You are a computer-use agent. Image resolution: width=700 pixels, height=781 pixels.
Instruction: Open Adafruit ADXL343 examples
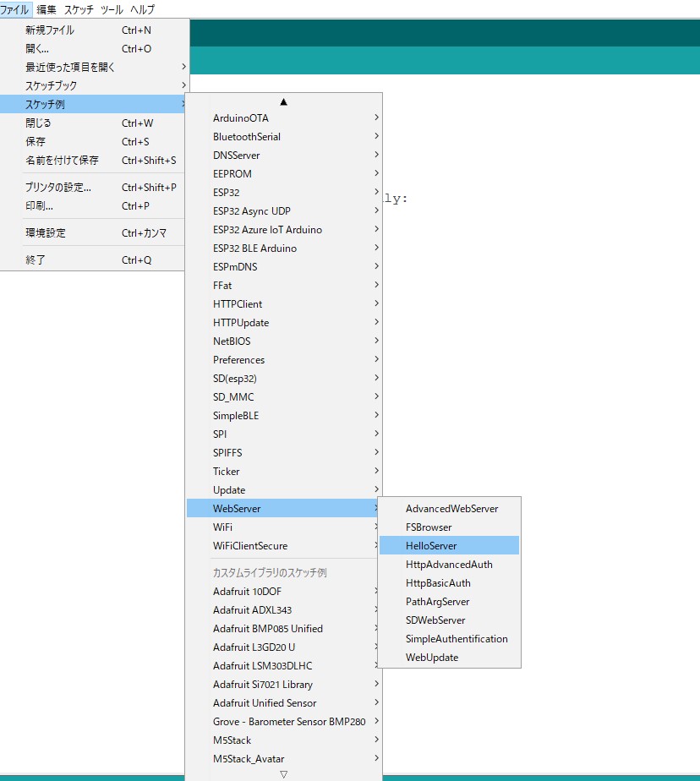tap(283, 610)
